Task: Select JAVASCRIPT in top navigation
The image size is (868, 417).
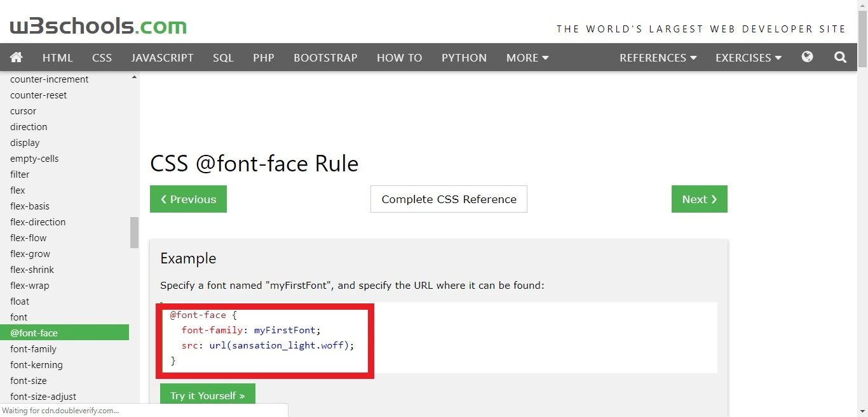Action: 162,58
